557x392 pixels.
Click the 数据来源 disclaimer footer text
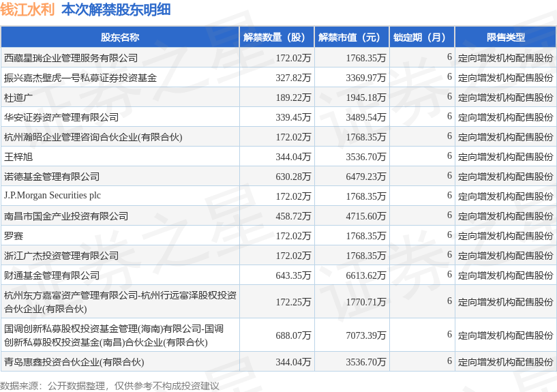(109, 386)
